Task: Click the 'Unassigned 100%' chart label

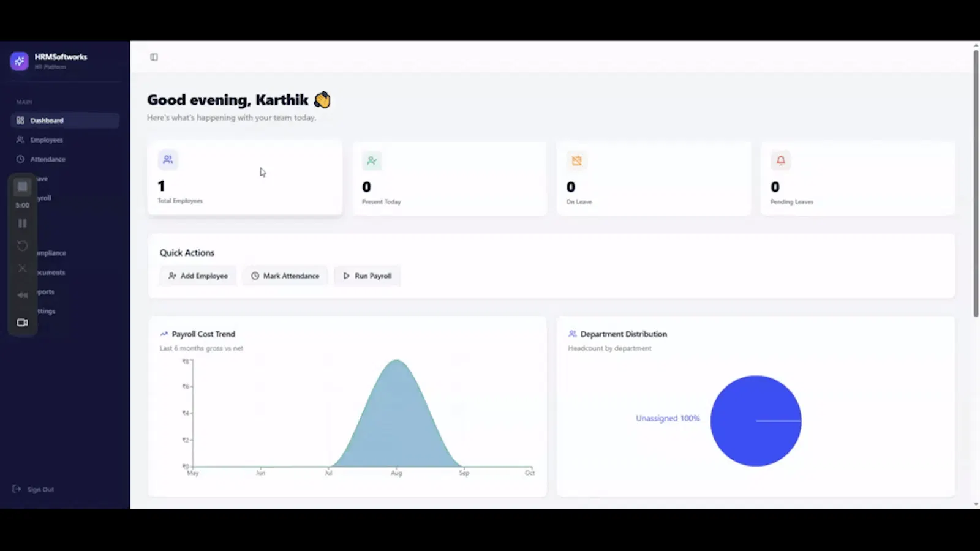Action: tap(668, 418)
